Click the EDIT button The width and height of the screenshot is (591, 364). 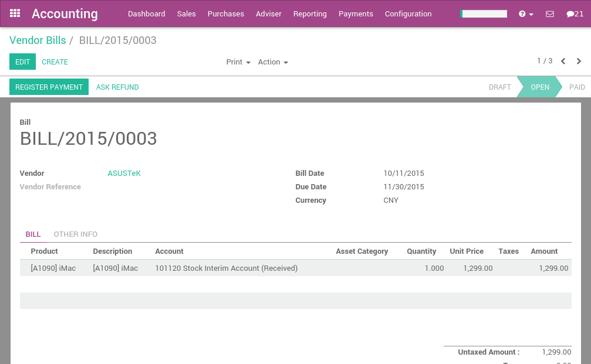[x=22, y=62]
